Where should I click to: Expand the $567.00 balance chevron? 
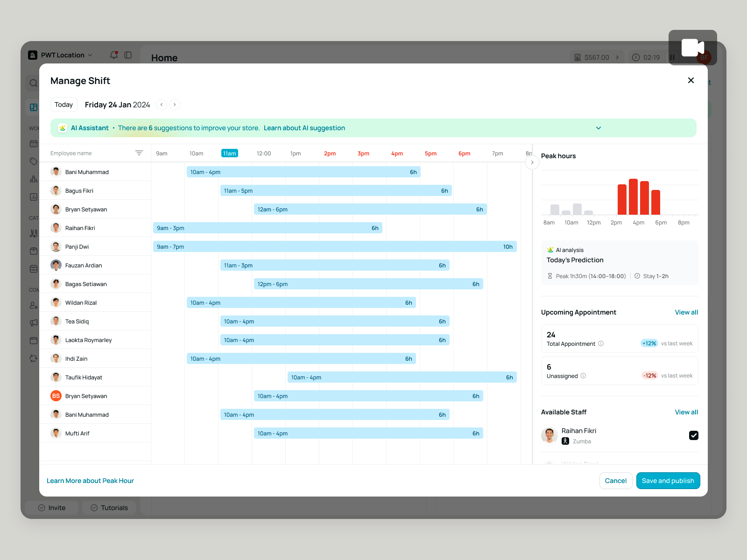(617, 57)
